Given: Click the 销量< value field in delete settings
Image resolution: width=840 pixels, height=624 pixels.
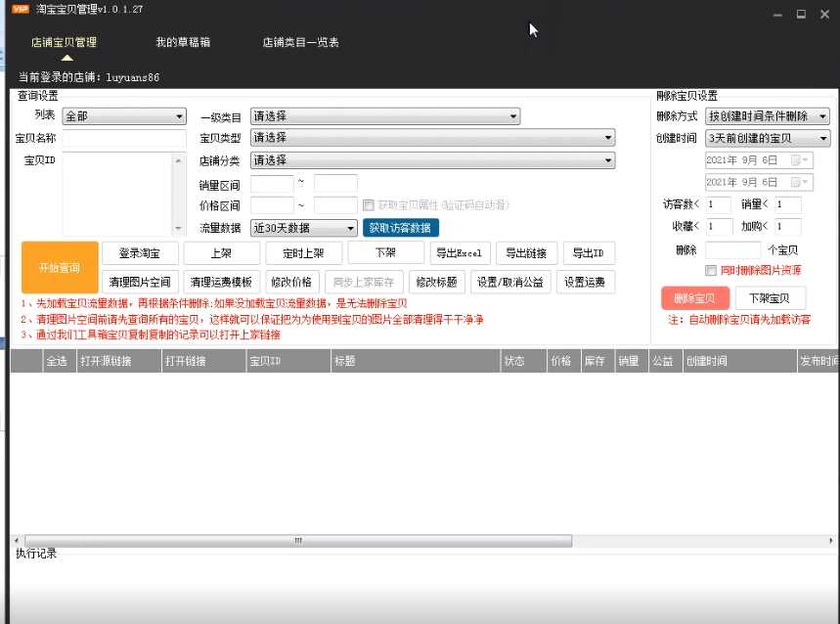Looking at the screenshot, I should [788, 204].
